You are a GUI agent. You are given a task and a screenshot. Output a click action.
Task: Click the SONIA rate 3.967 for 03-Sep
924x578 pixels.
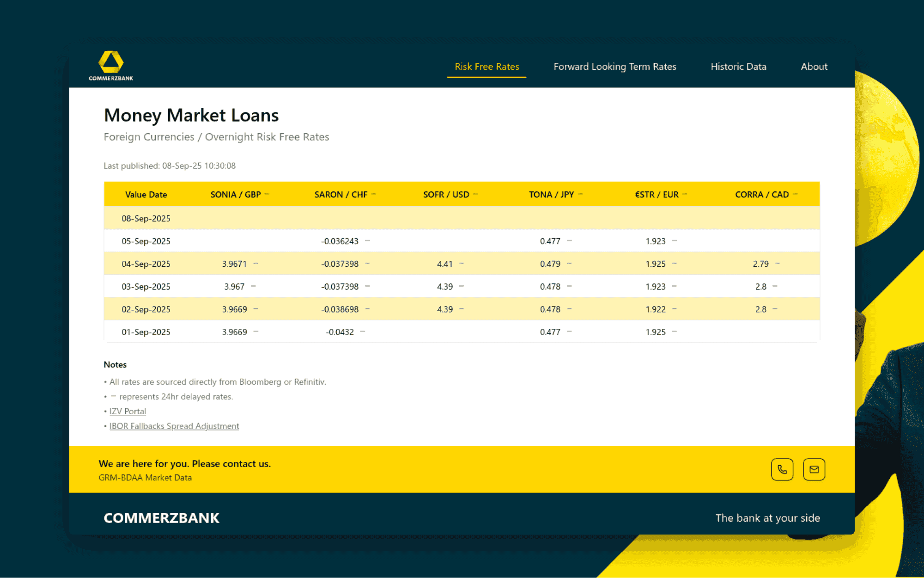(234, 287)
